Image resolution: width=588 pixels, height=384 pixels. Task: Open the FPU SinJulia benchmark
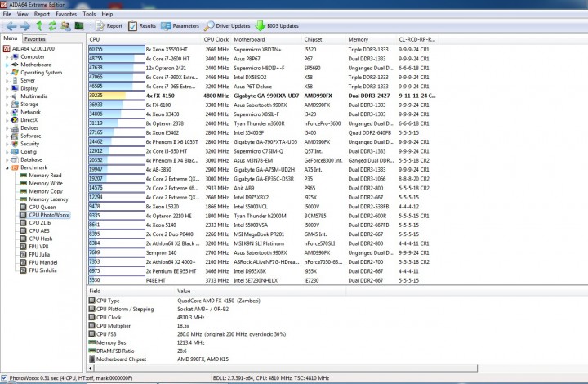[x=42, y=270]
